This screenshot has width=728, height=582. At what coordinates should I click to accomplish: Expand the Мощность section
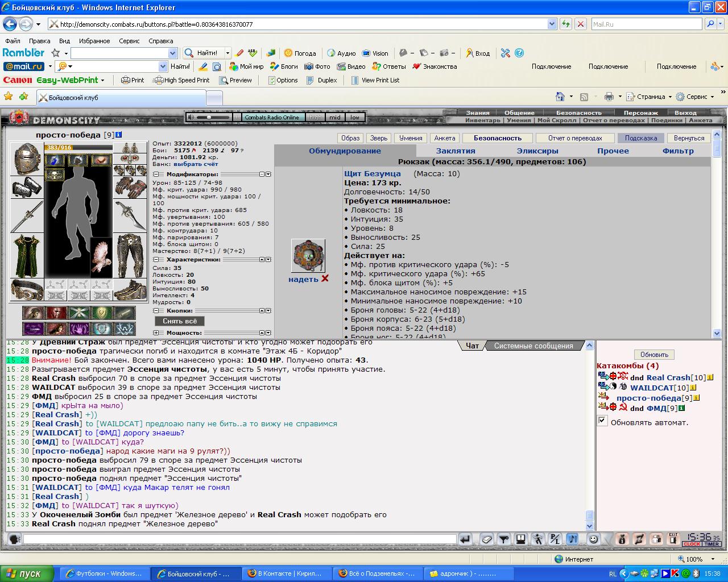coord(156,332)
